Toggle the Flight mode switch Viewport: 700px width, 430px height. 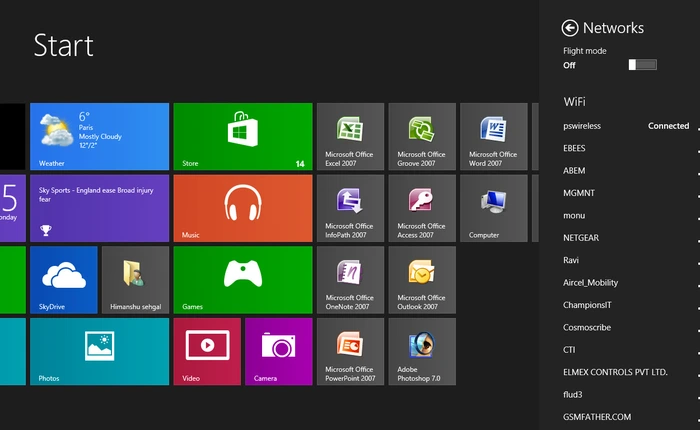(x=642, y=65)
